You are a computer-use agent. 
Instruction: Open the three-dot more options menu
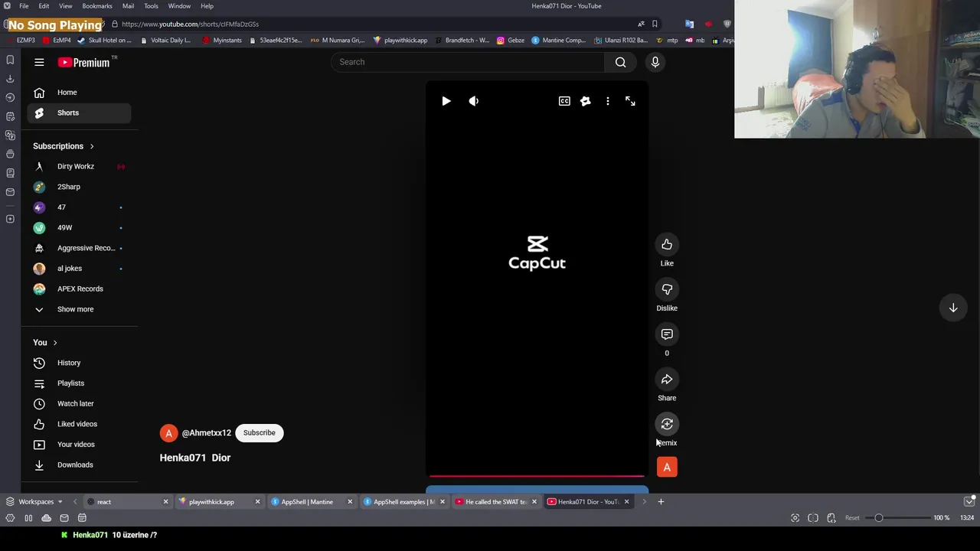(x=608, y=101)
